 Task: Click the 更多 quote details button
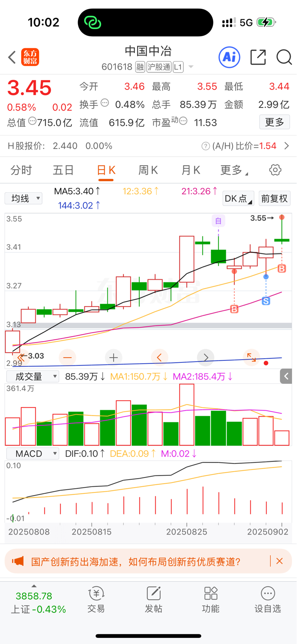tap(275, 122)
